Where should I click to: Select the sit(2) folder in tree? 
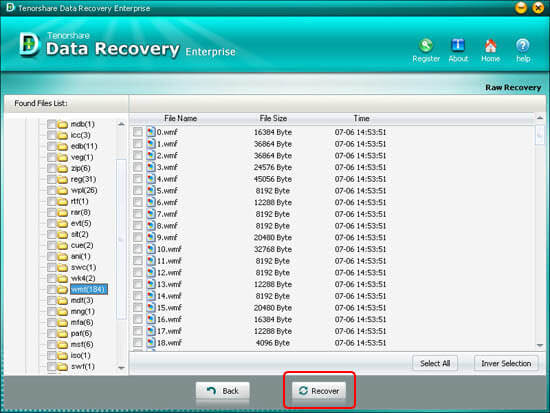click(79, 234)
